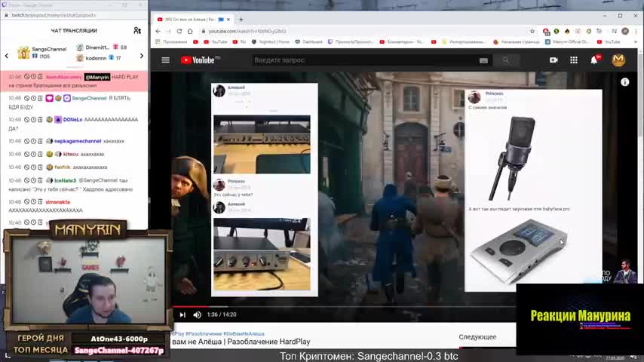Click the green S extension icon
Viewport: 644px width, 362px height.
click(557, 31)
